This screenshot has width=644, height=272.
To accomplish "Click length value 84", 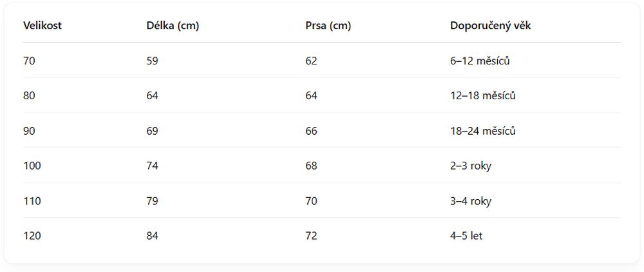I will tap(152, 236).
